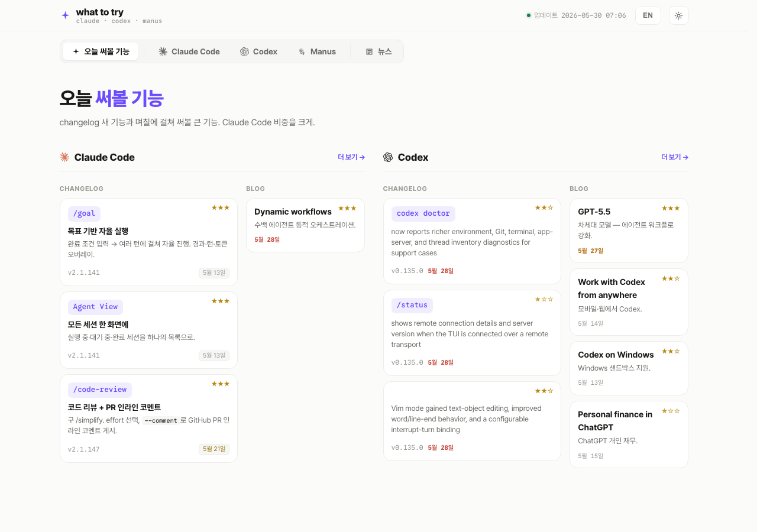Follow the '더 보기' link for Codex
This screenshot has height=532, width=757.
click(x=675, y=157)
